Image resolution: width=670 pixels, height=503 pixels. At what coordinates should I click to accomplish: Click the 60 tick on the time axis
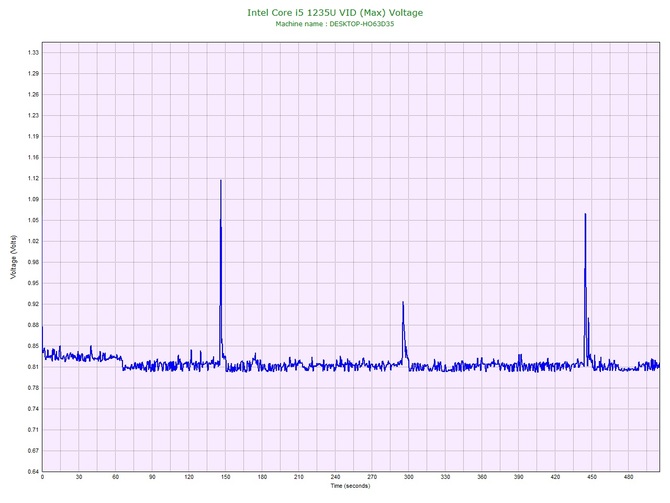pyautogui.click(x=115, y=477)
